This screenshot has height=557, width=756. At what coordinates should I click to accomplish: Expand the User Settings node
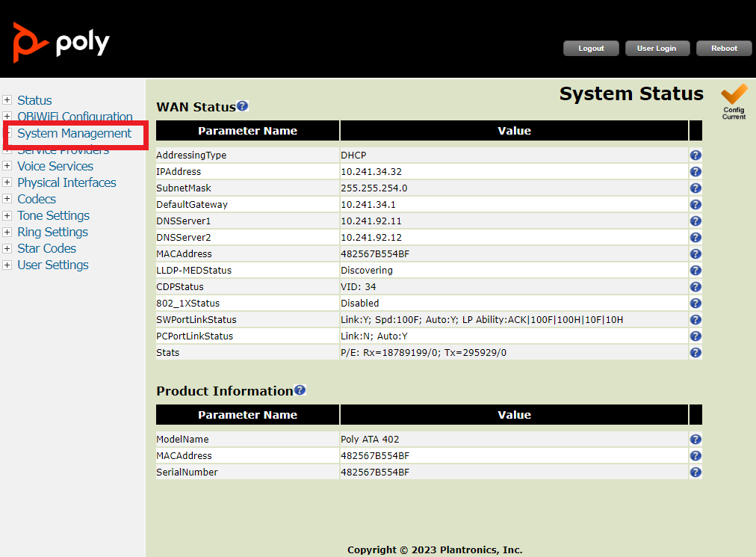pyautogui.click(x=7, y=265)
